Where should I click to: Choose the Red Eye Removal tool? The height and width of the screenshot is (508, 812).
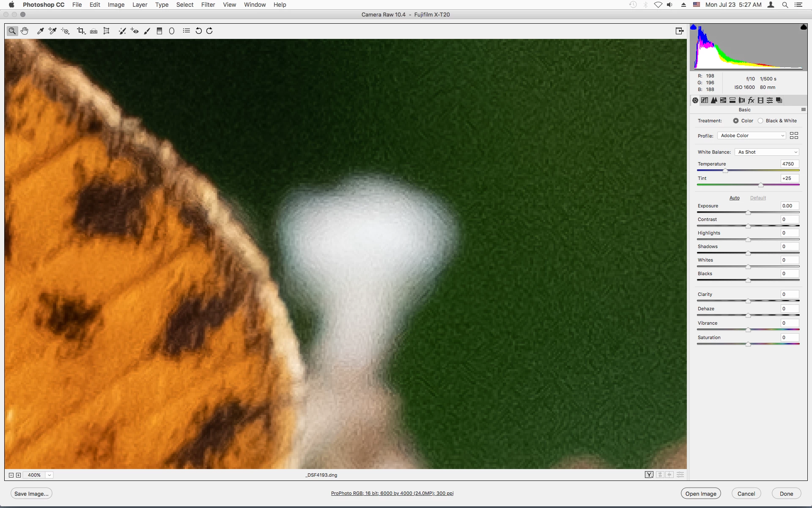134,31
